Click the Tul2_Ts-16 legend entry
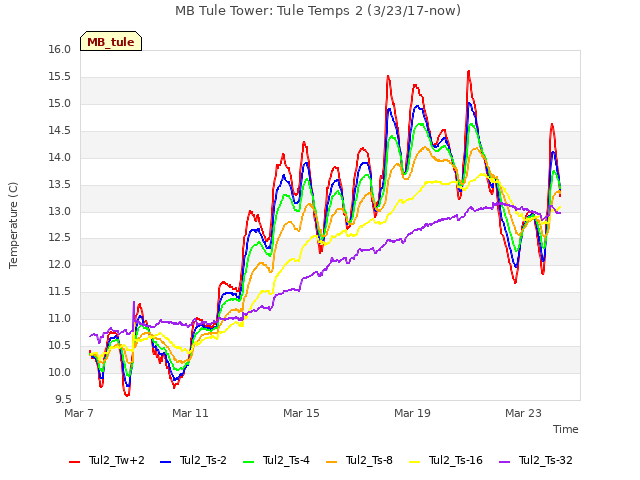This screenshot has height=480, width=640. tap(446, 460)
